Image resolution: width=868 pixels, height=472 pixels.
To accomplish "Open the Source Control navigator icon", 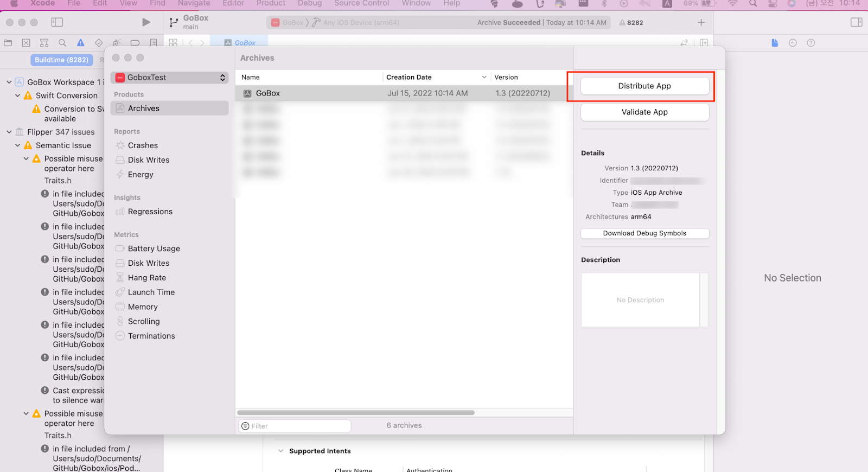I will (26, 43).
